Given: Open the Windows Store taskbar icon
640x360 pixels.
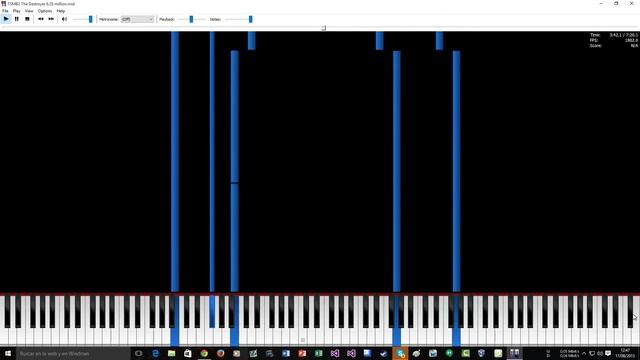Looking at the screenshot, I should [188, 353].
